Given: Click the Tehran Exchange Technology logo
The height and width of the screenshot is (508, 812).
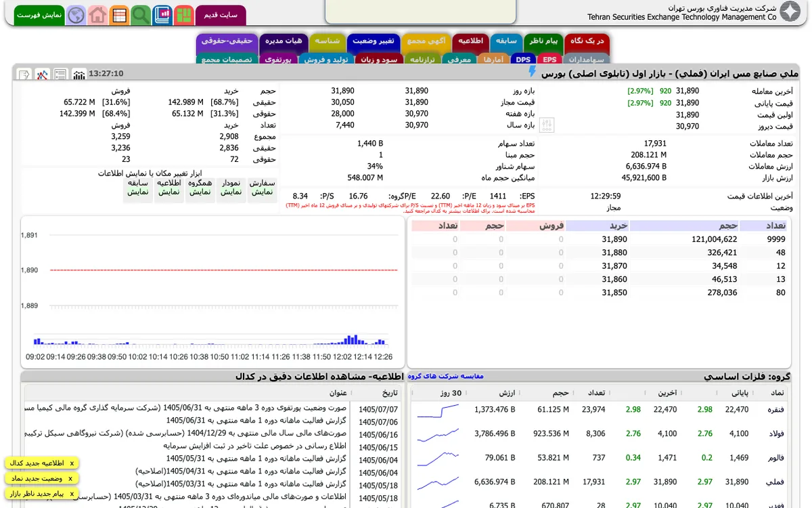Looking at the screenshot, I should (x=790, y=12).
